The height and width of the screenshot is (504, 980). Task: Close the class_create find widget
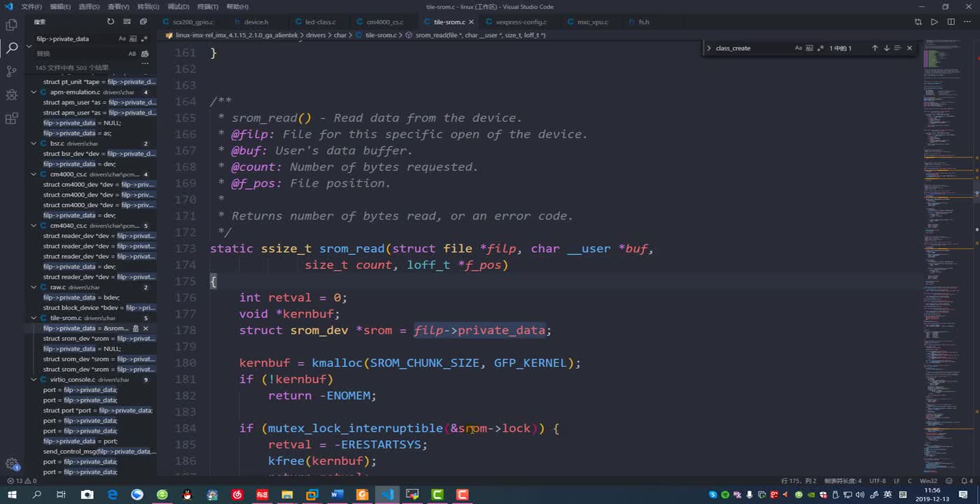coord(909,48)
